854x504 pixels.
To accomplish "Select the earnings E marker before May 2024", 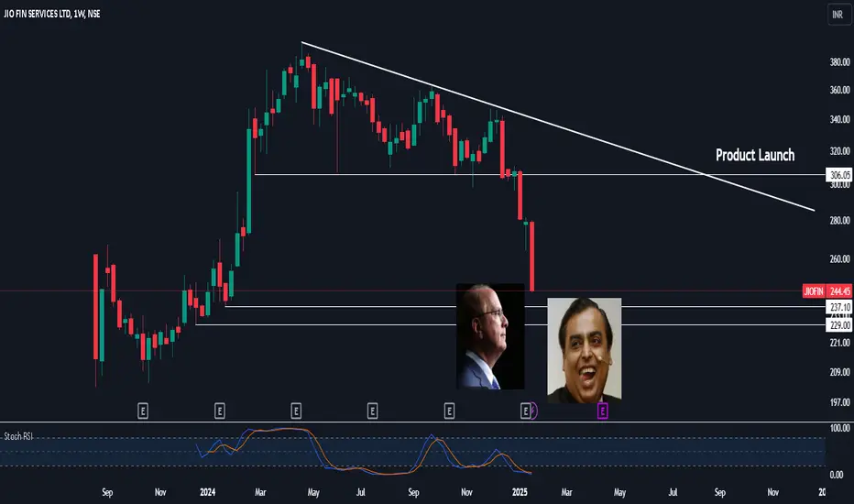I will click(296, 411).
